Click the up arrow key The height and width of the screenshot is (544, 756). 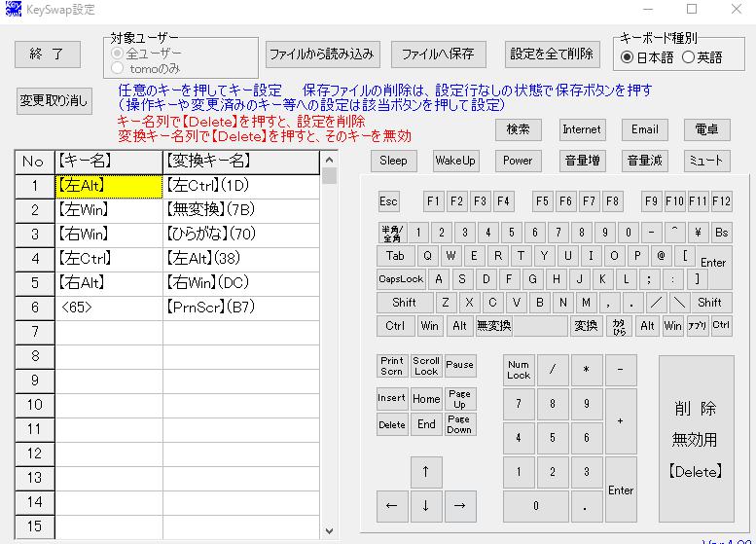pyautogui.click(x=426, y=472)
